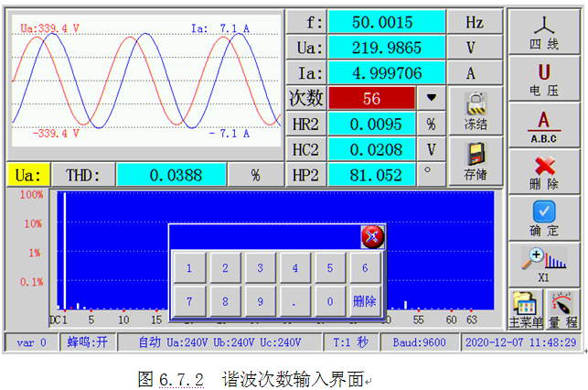Open range (量程) gauge icon
This screenshot has height=390, width=588.
pos(562,309)
